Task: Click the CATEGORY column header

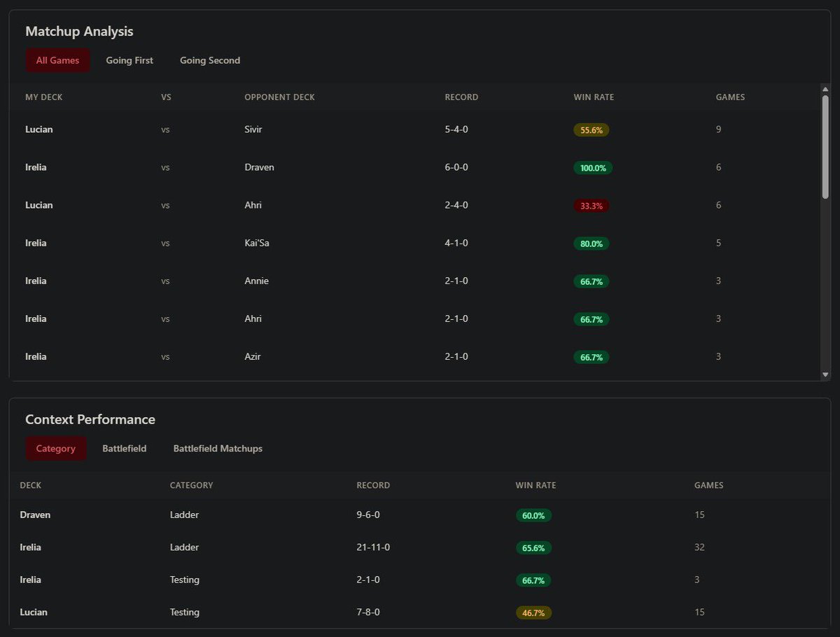Action: [x=191, y=485]
